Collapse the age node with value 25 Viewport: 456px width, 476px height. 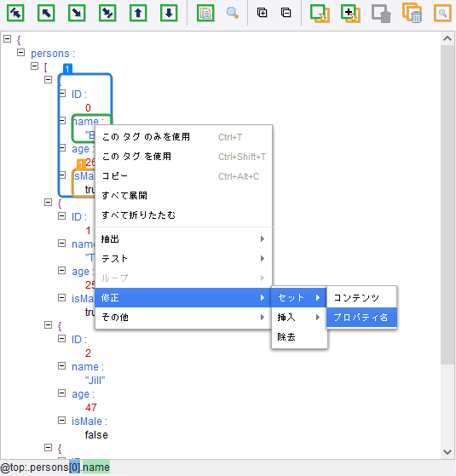[x=61, y=271]
